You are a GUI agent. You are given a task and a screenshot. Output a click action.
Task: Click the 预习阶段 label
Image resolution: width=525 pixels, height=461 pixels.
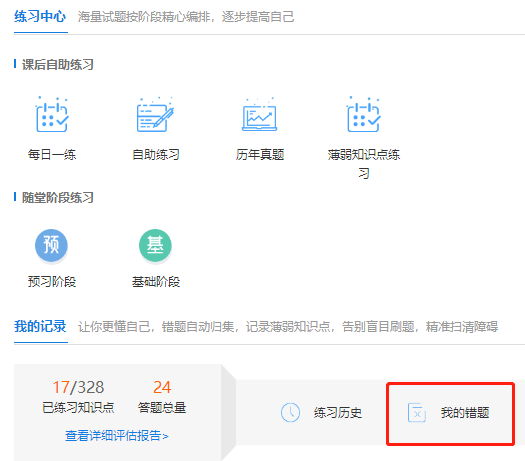point(52,282)
